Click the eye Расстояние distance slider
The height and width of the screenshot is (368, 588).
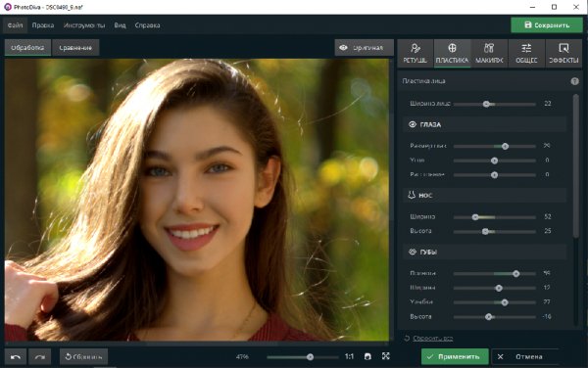[494, 175]
